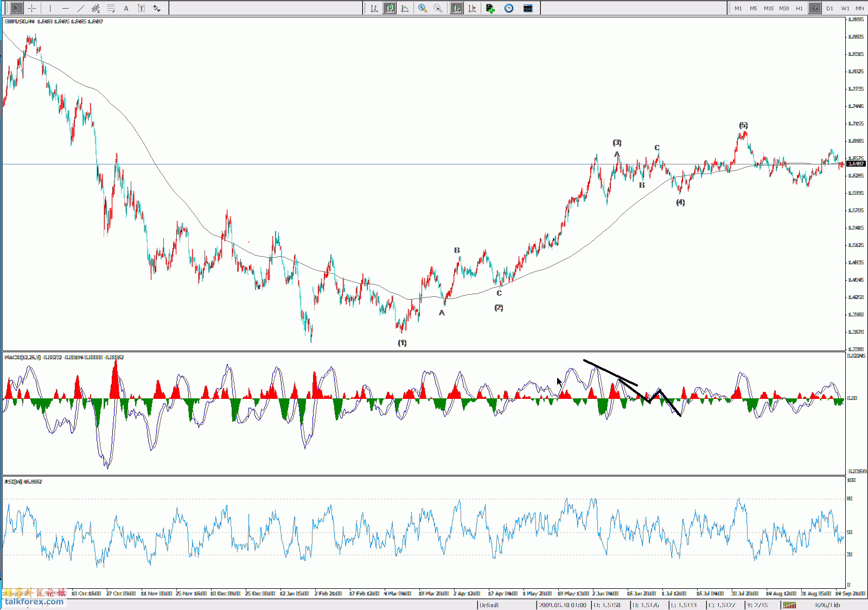Click the volume value in status bar

click(x=757, y=605)
